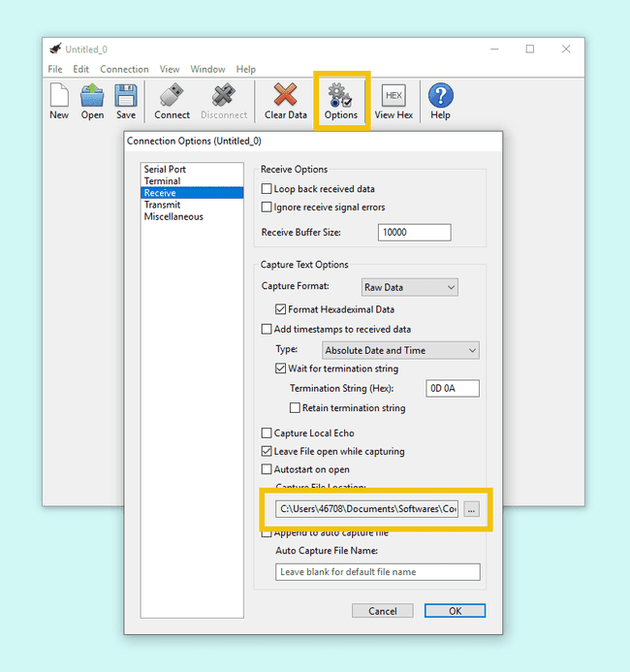The width and height of the screenshot is (630, 672).
Task: Expand the Capture Format dropdown
Action: 408,287
